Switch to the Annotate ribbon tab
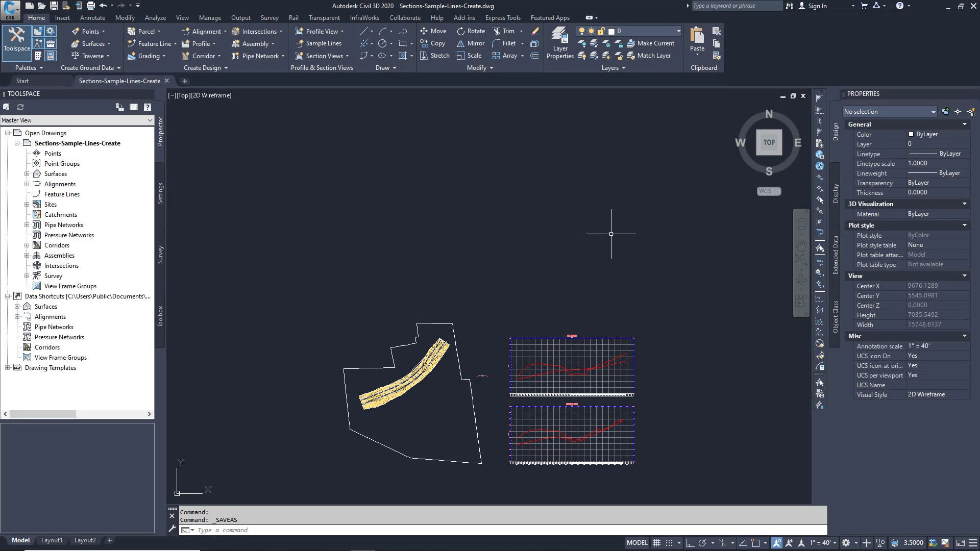The image size is (980, 551). click(92, 17)
